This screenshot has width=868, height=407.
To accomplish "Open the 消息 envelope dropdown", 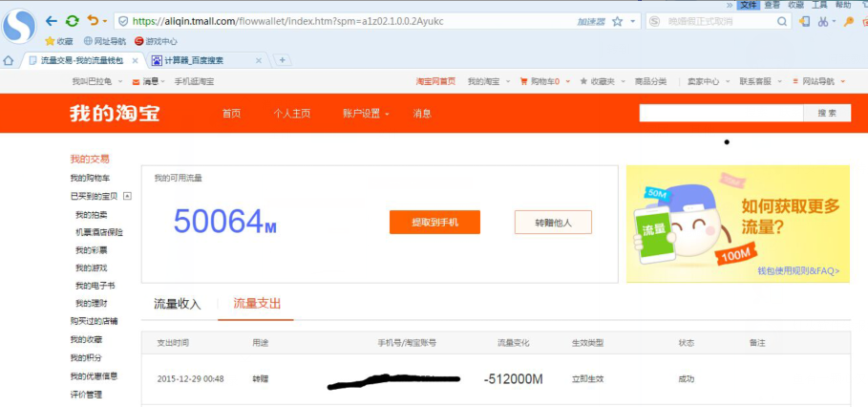I will click(148, 81).
